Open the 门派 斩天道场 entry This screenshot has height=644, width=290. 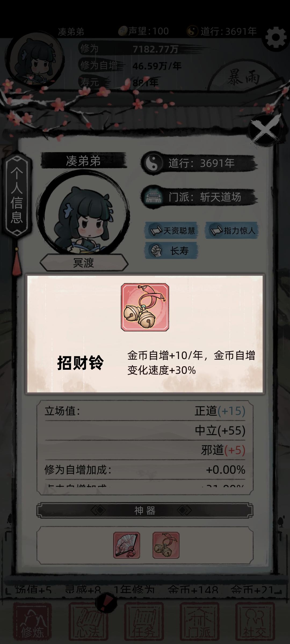tap(199, 197)
